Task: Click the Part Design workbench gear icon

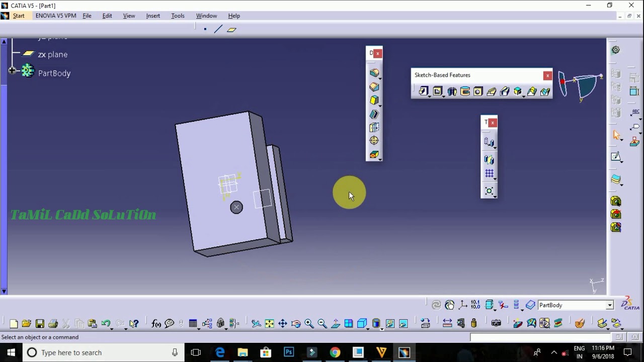Action: pos(615,50)
